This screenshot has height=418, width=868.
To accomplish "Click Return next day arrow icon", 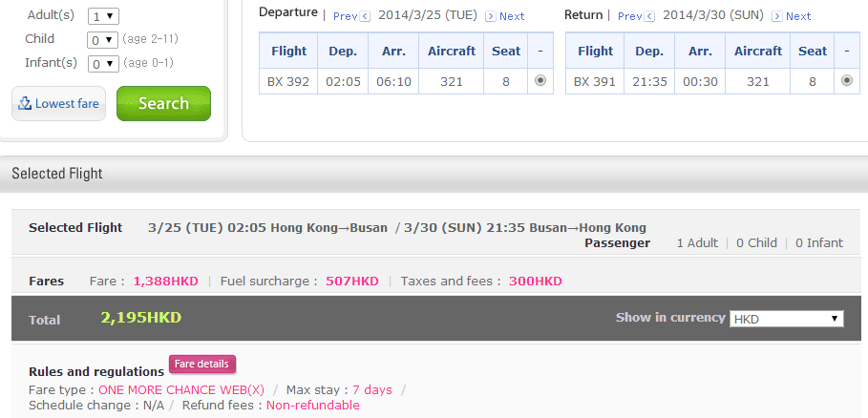I will (777, 16).
